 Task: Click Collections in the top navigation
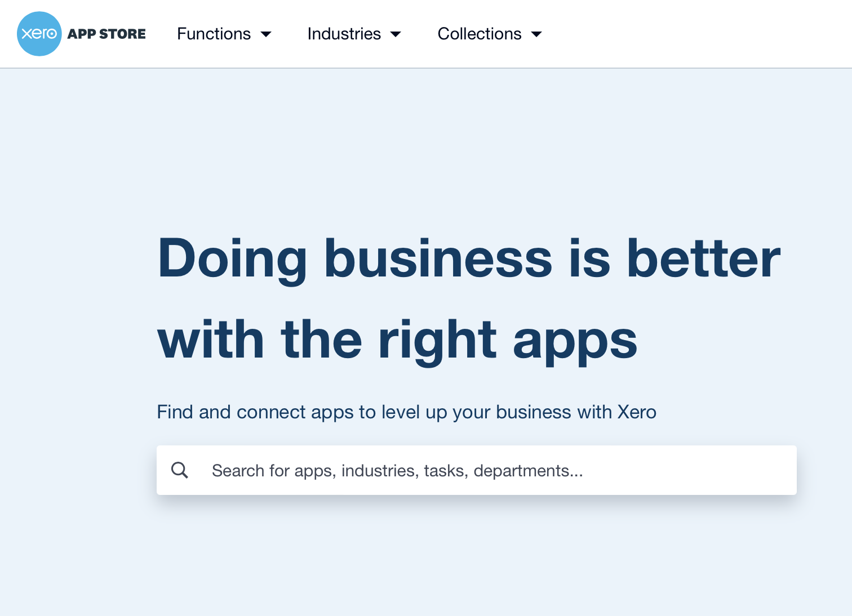[x=479, y=34]
